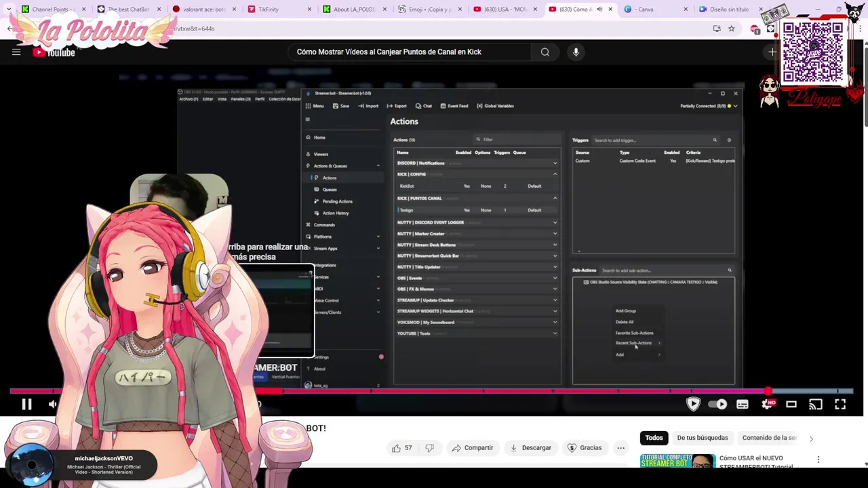This screenshot has width=868, height=488.
Task: Click Import in Streamer.bot toolbar
Action: 368,106
